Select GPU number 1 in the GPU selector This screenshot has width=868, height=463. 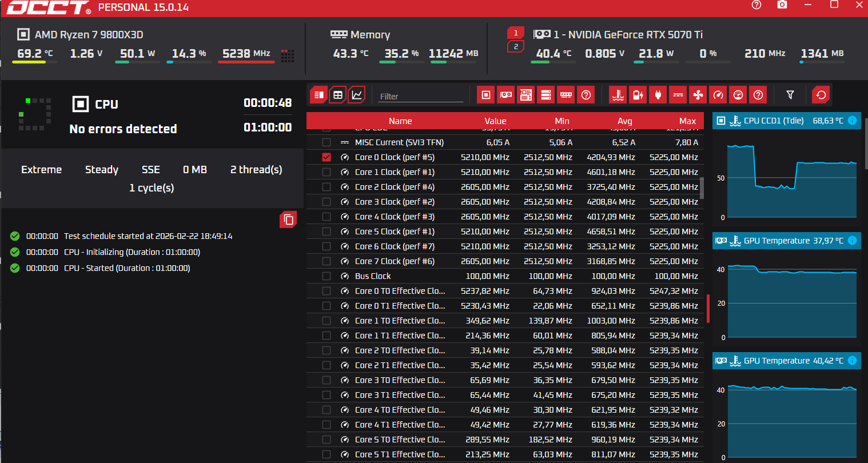[516, 33]
